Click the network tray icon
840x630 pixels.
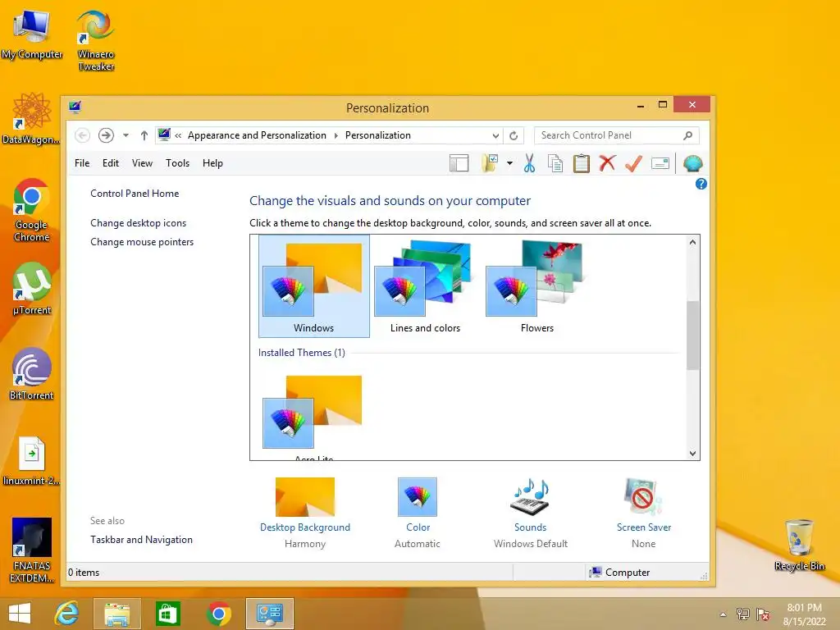(x=743, y=614)
